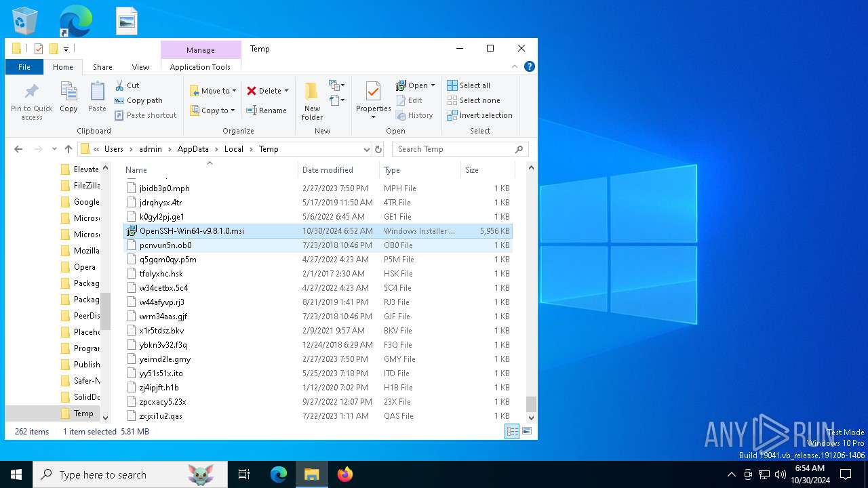This screenshot has width=868, height=488.
Task: Click Firefox icon in taskbar
Action: pyautogui.click(x=345, y=474)
